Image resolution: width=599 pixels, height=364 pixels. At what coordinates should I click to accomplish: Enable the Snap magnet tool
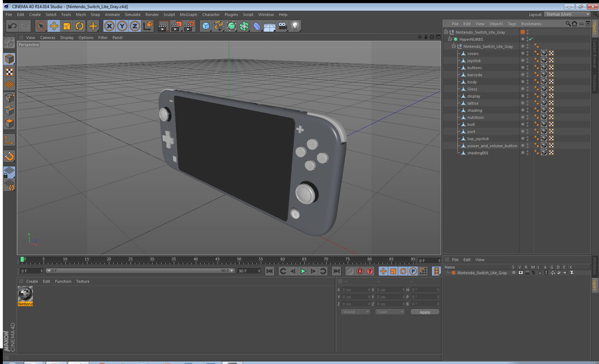[x=9, y=156]
